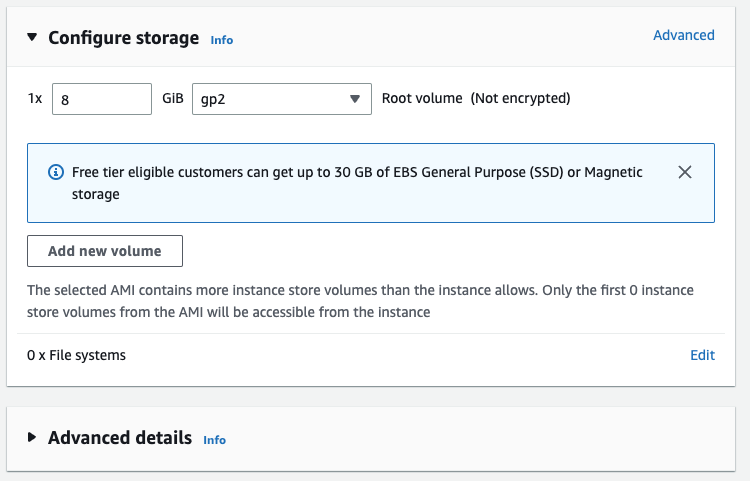
Task: Click Edit for file systems
Action: tap(702, 355)
